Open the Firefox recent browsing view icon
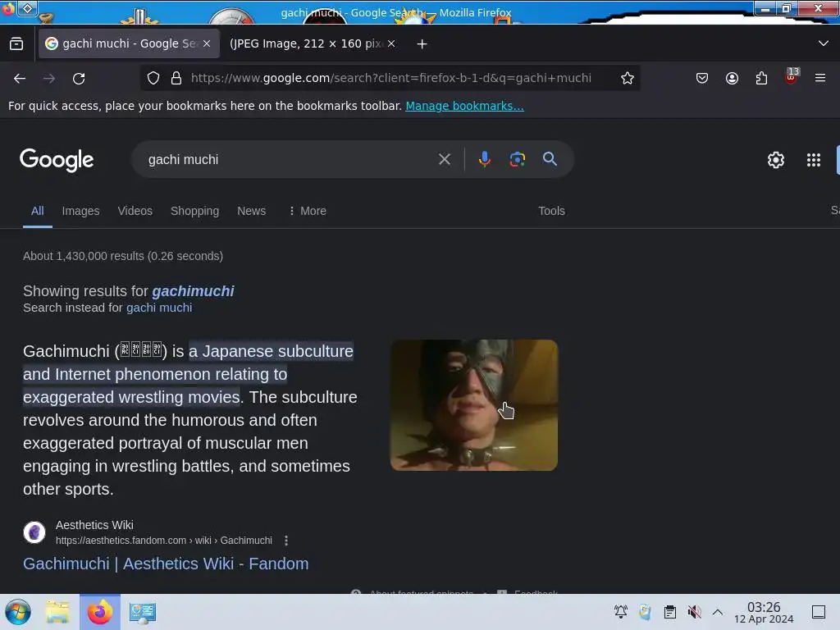Image resolution: width=840 pixels, height=630 pixels. 16,43
